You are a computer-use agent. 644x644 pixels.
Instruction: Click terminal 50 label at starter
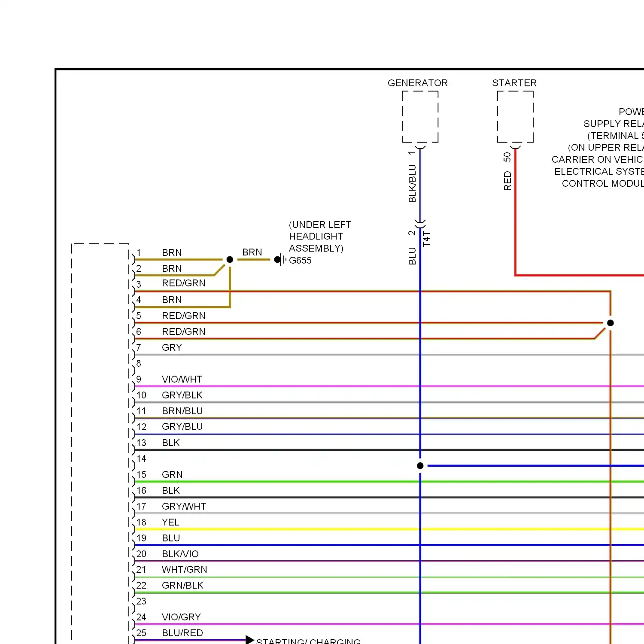coord(507,157)
